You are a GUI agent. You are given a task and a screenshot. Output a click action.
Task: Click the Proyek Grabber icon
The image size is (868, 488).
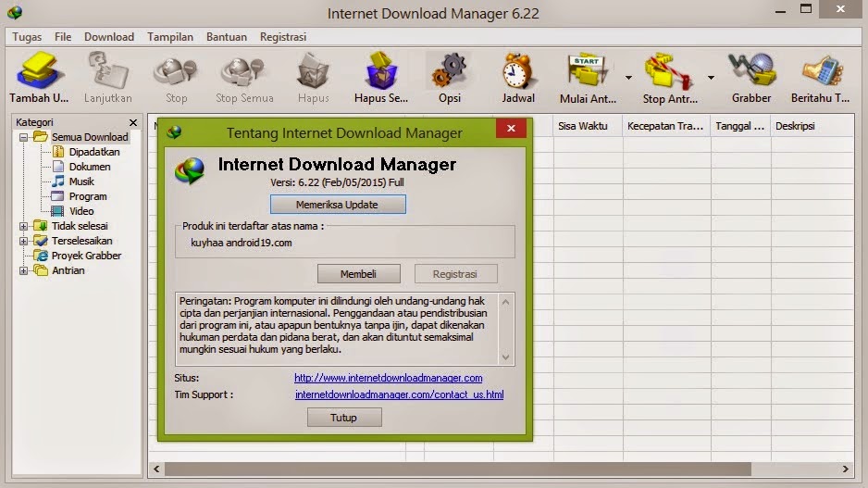[x=41, y=256]
